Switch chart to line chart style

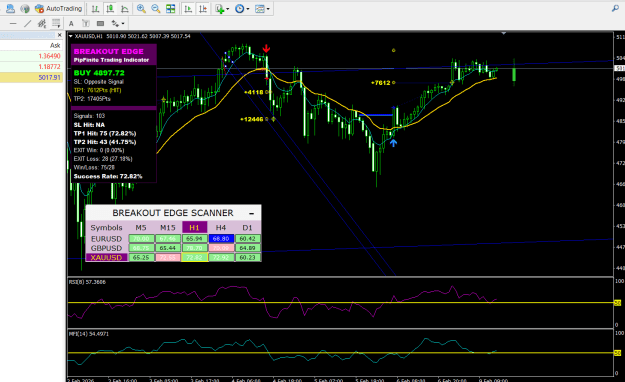coord(125,9)
